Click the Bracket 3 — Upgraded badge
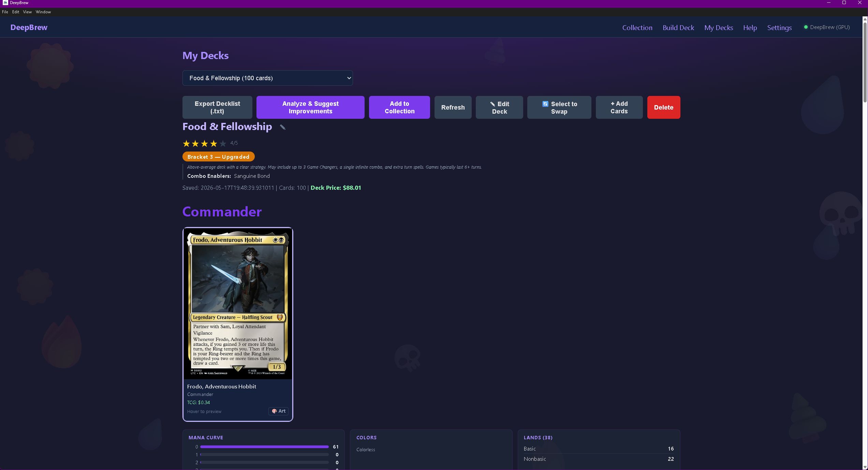This screenshot has width=868, height=470. pos(219,157)
